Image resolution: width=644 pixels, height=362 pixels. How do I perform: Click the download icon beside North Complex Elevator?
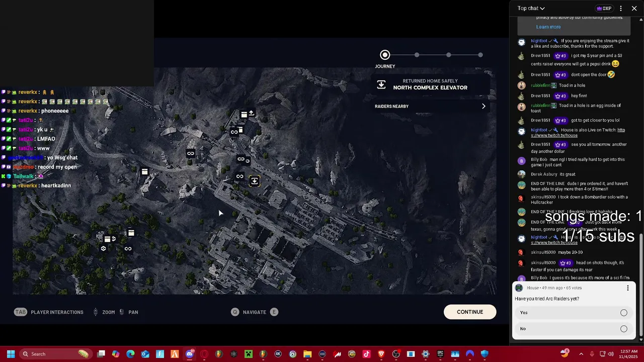(x=381, y=84)
